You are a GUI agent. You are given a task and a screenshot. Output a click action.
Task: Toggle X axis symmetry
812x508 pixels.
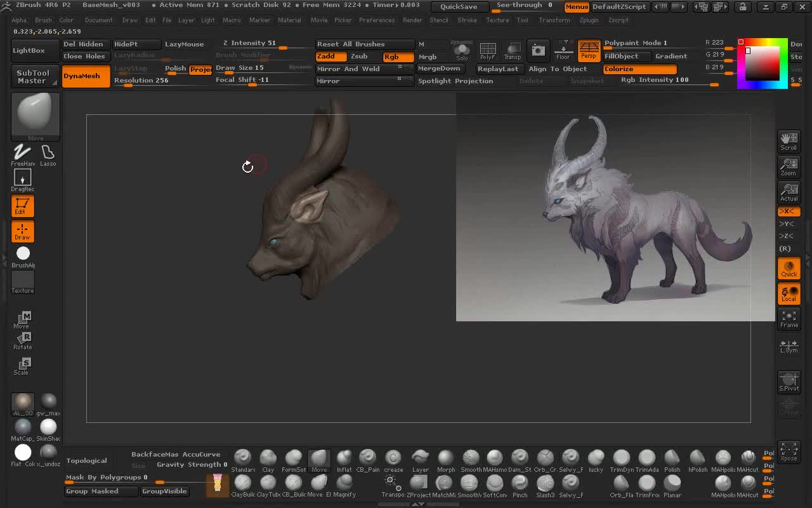point(789,211)
